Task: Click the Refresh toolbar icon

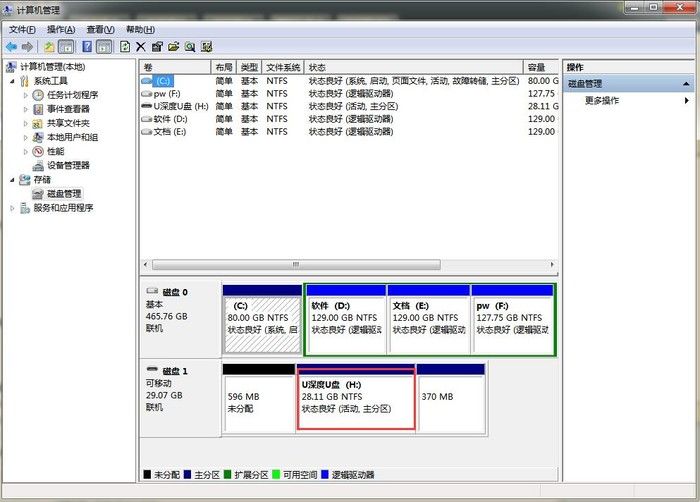Action: tap(124, 46)
